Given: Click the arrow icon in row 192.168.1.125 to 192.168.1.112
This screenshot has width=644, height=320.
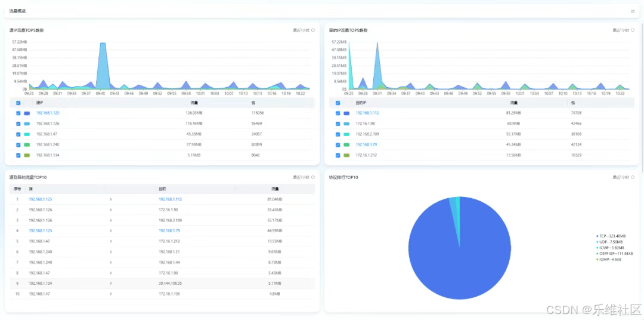Looking at the screenshot, I should point(111,199).
